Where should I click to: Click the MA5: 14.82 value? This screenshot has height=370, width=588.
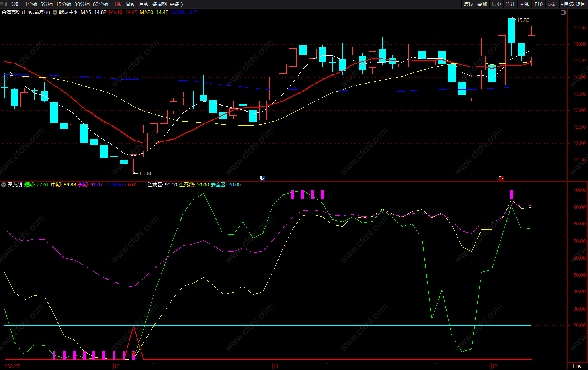tap(94, 12)
